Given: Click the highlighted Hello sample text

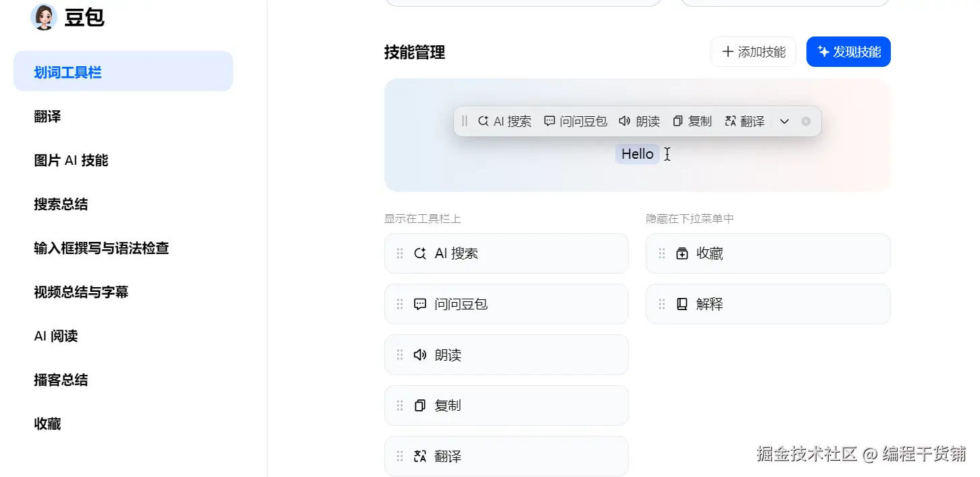Looking at the screenshot, I should (x=638, y=154).
